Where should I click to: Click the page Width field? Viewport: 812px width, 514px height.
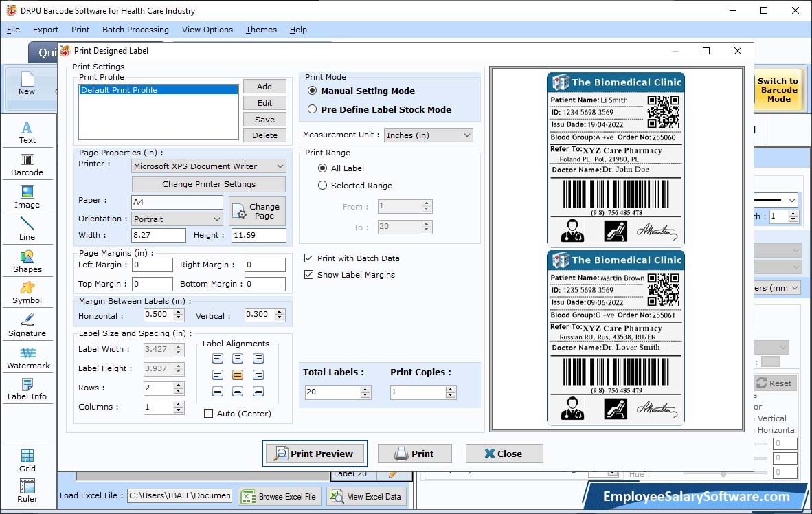click(159, 235)
